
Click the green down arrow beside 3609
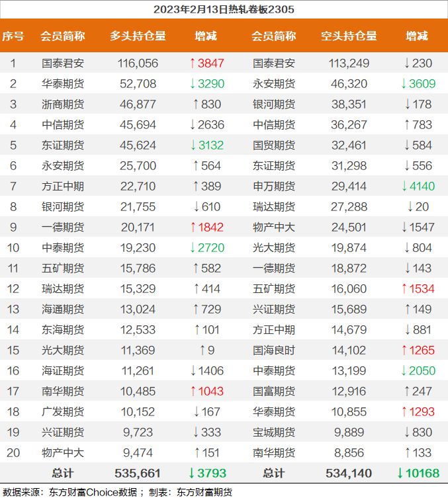click(x=403, y=84)
